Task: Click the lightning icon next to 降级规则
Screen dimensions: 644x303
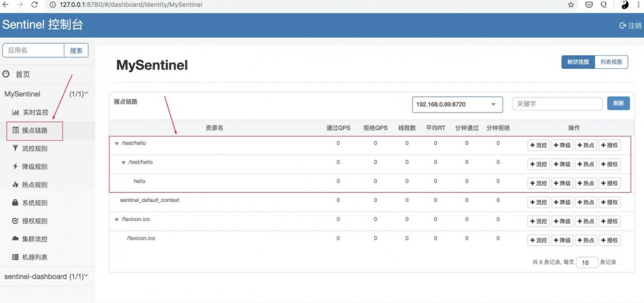Action: 15,167
